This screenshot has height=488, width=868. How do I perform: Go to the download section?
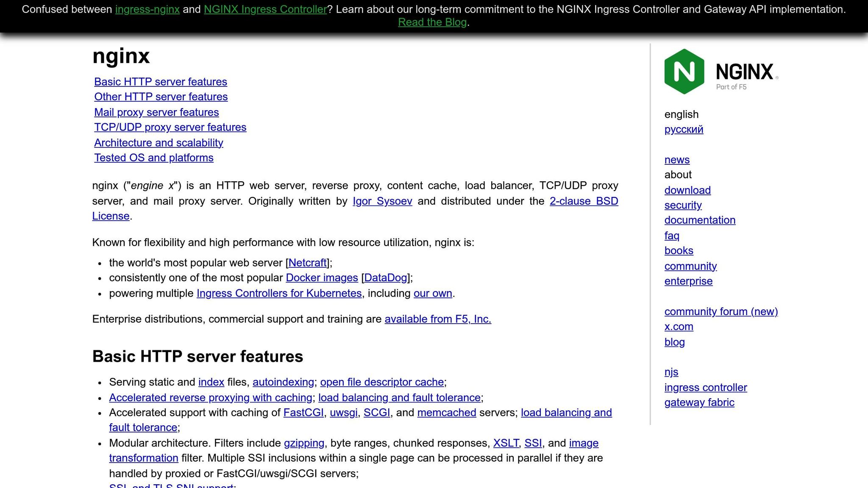click(687, 190)
